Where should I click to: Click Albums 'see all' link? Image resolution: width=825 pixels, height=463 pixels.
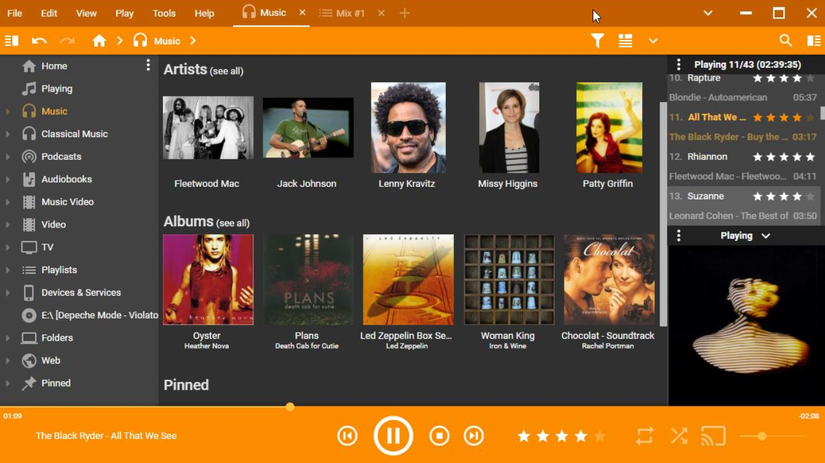(x=233, y=223)
